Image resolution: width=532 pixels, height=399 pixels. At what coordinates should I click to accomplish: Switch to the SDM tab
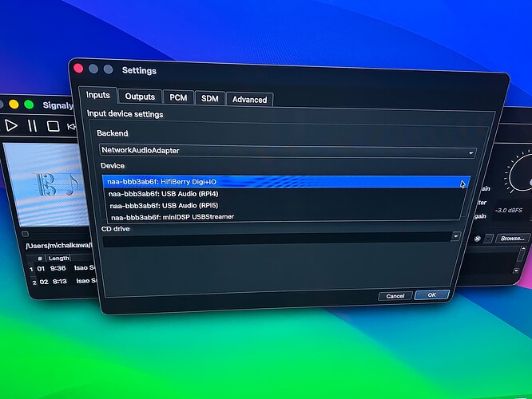pyautogui.click(x=209, y=99)
